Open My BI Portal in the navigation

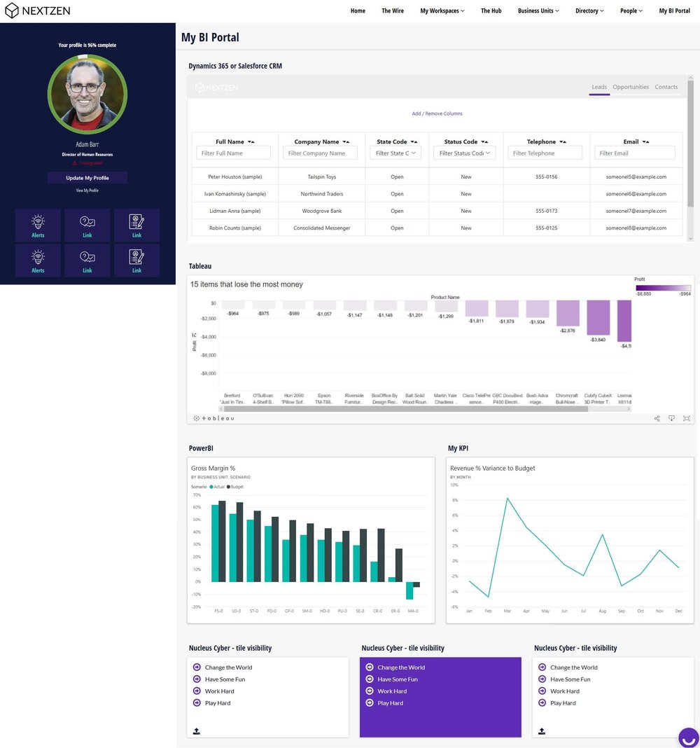point(674,11)
